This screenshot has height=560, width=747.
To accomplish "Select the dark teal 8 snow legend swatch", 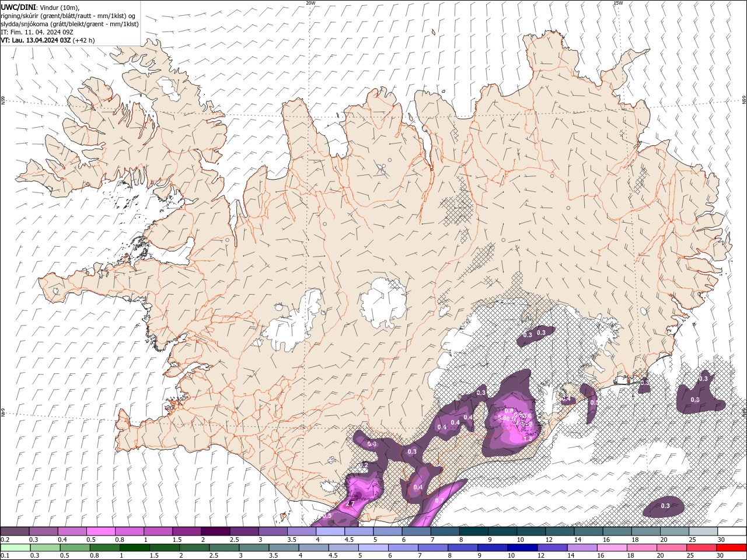I will point(474,531).
